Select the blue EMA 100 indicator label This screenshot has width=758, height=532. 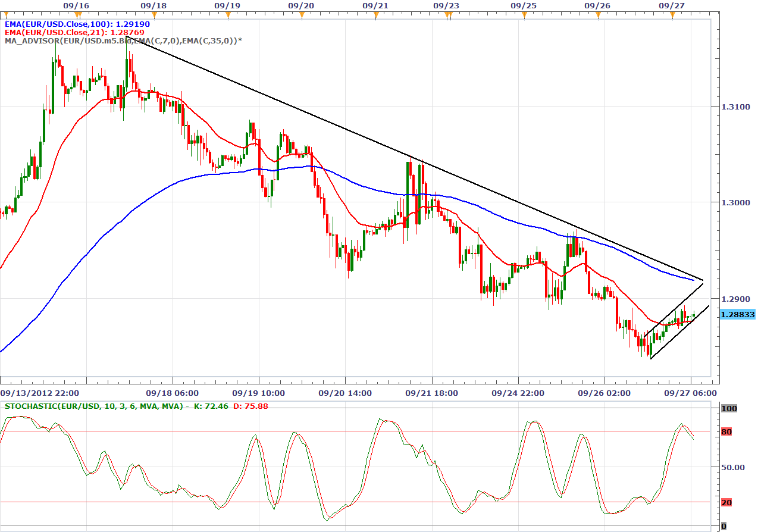[x=77, y=24]
